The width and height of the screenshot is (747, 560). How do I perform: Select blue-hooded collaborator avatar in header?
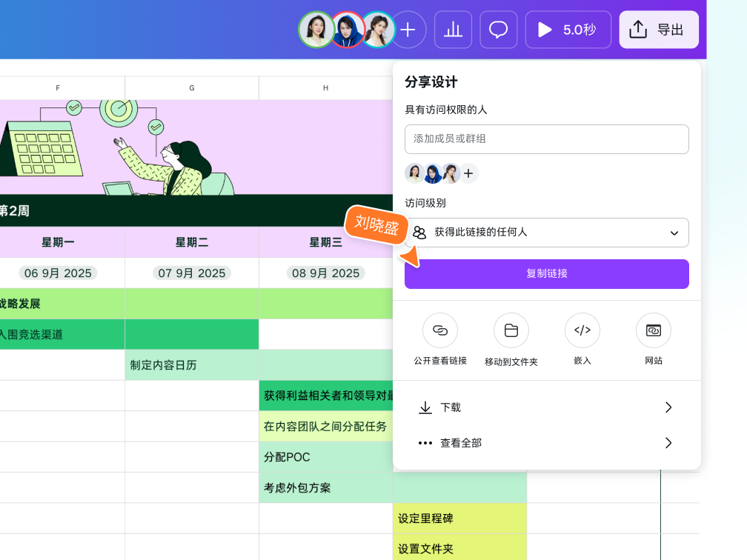coord(348,30)
